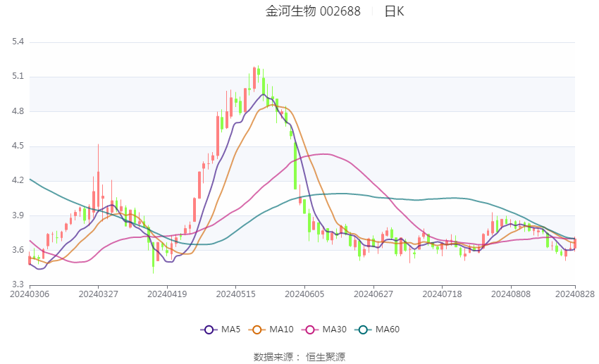Click x-axis date label 20240605
599x364 pixels.
point(304,294)
